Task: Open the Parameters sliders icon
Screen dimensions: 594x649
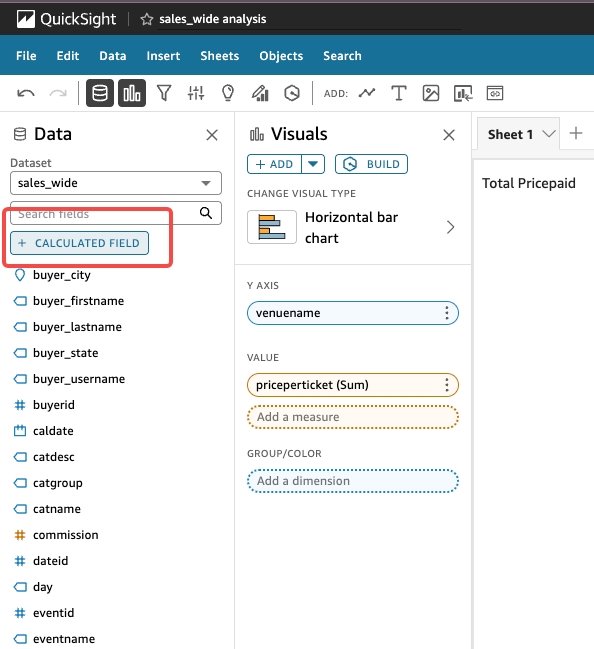Action: click(196, 93)
